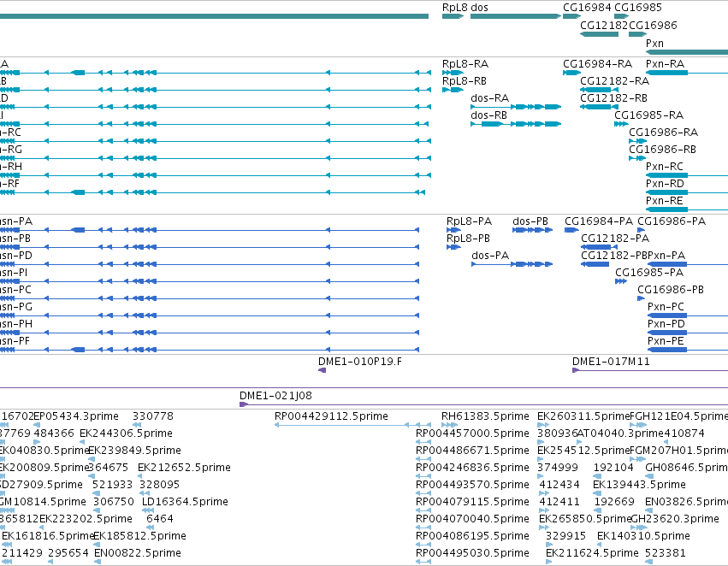The height and width of the screenshot is (566, 728).
Task: Open the CG16986-PA protein feature
Action: click(672, 221)
